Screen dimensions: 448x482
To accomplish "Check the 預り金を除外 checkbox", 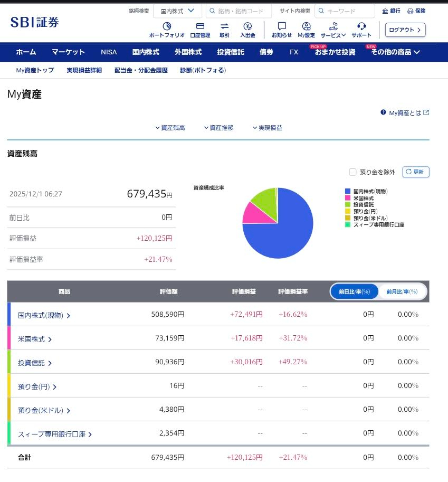I will coord(353,172).
